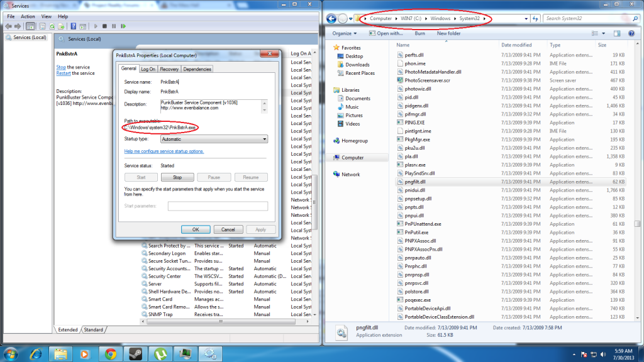Click the blue Help toolbar icon in Services

tap(73, 26)
